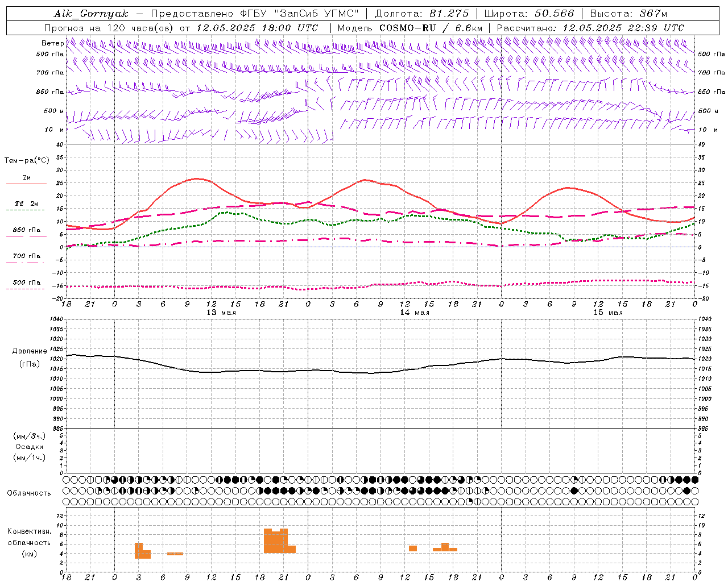Click the '15 мая' date label
This screenshot has width=728, height=582.
(607, 313)
